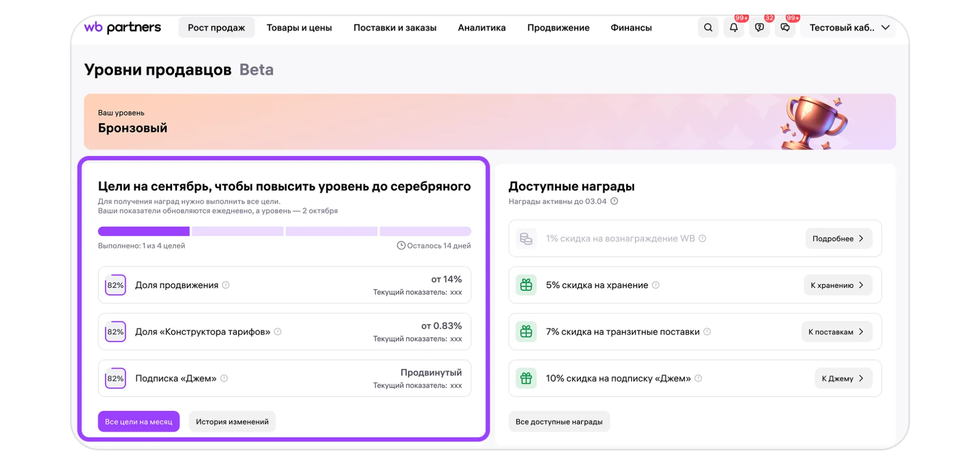The height and width of the screenshot is (465, 980).
Task: Click the wb partners logo
Action: pyautogui.click(x=123, y=27)
